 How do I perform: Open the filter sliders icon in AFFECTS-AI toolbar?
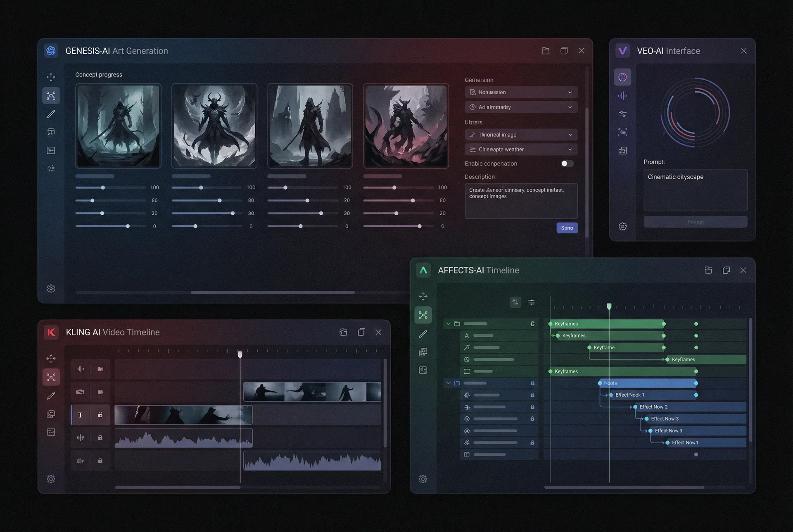[x=532, y=302]
